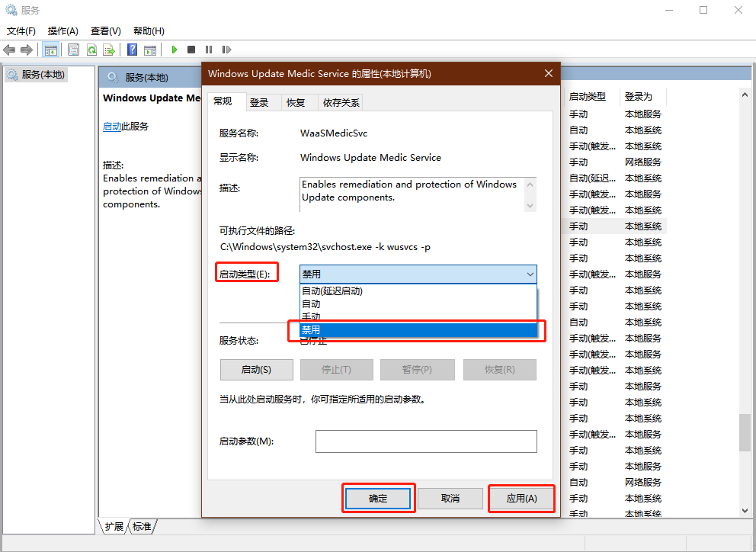Toggle the console tree visibility icon
The height and width of the screenshot is (552, 756).
coord(51,50)
